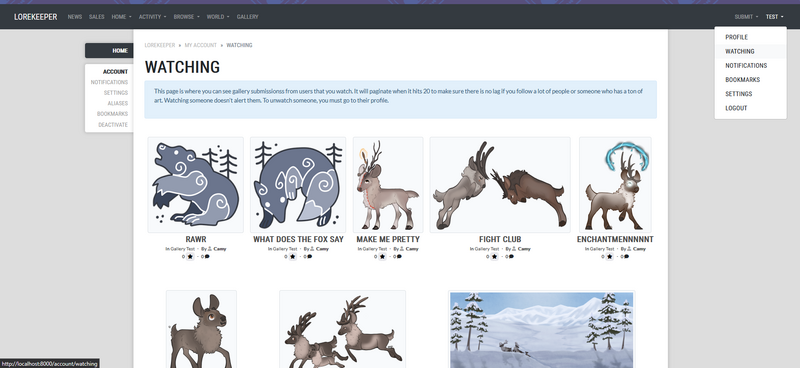Screen dimensions: 800x368
Task: Click the Lorekeeper breadcrumb link
Action: 160,45
